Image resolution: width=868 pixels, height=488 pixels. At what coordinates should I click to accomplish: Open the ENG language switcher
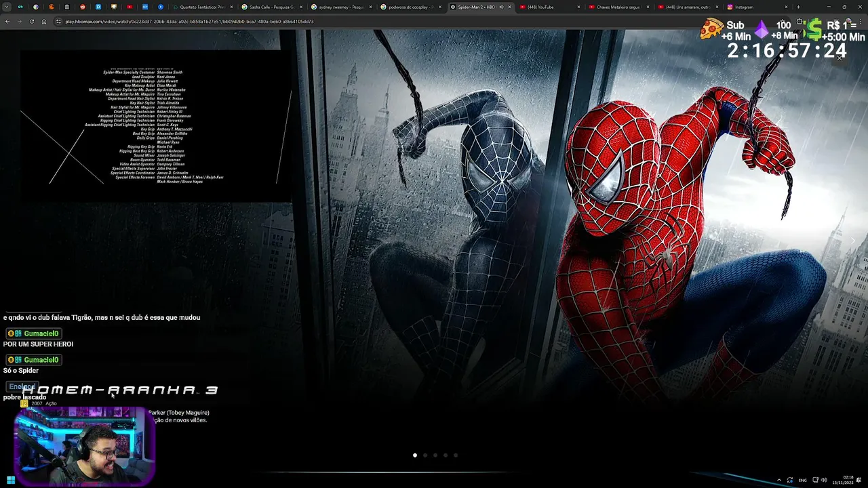[803, 480]
